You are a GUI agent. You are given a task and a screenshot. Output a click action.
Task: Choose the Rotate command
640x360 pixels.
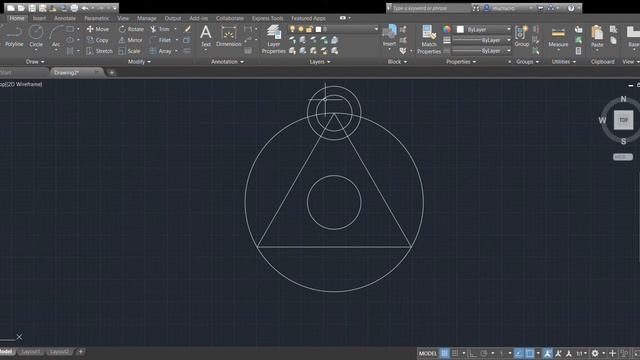[x=131, y=29]
